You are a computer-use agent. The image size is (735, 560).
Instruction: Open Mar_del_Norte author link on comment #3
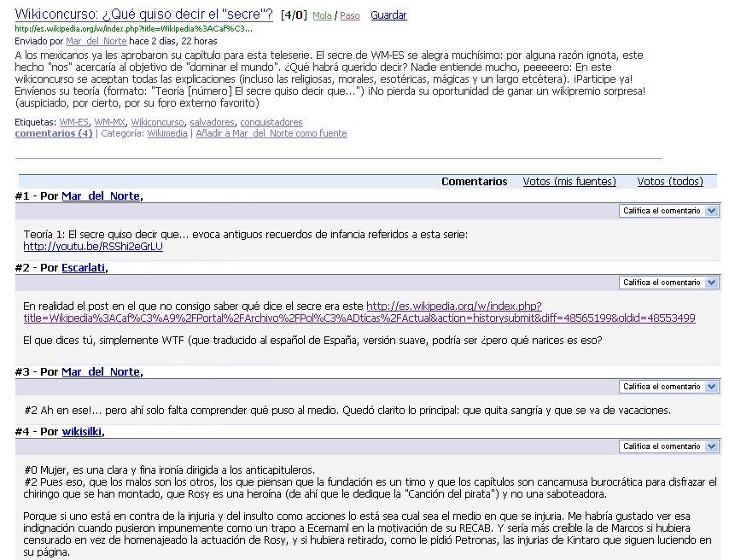(101, 372)
